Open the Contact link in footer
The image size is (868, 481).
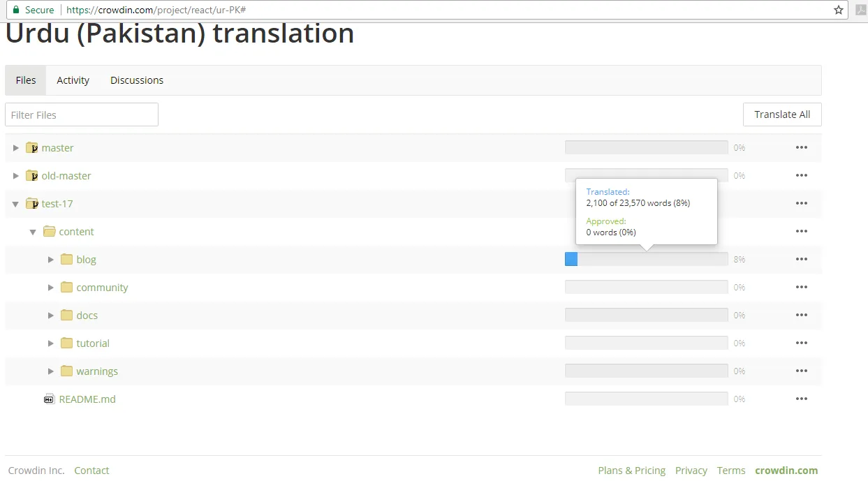point(91,471)
